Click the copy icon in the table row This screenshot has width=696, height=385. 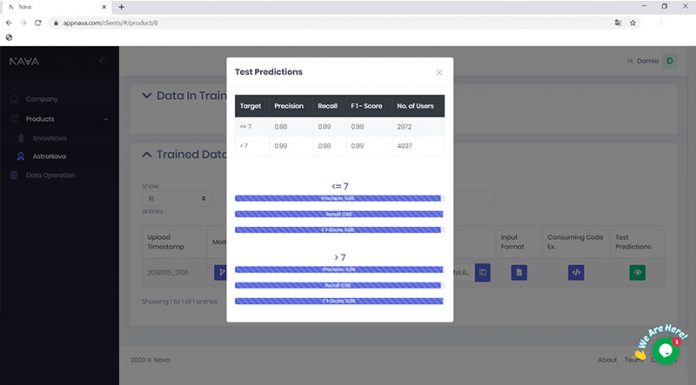coord(482,272)
